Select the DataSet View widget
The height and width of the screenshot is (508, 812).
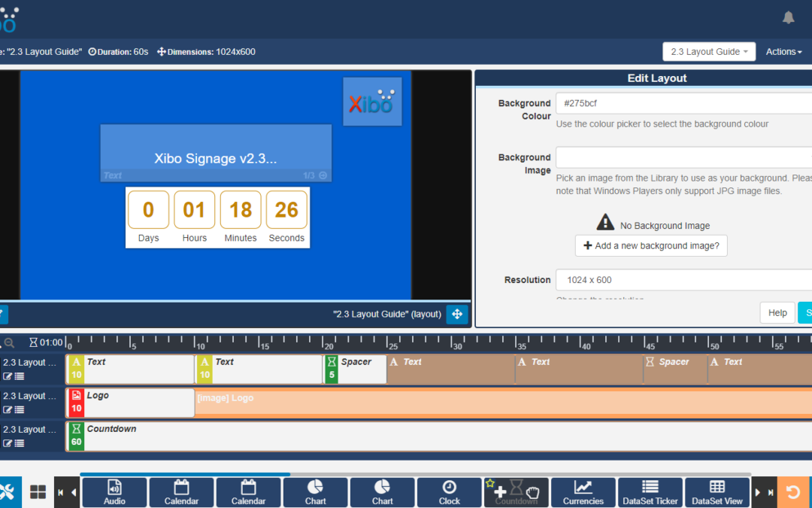click(x=717, y=492)
